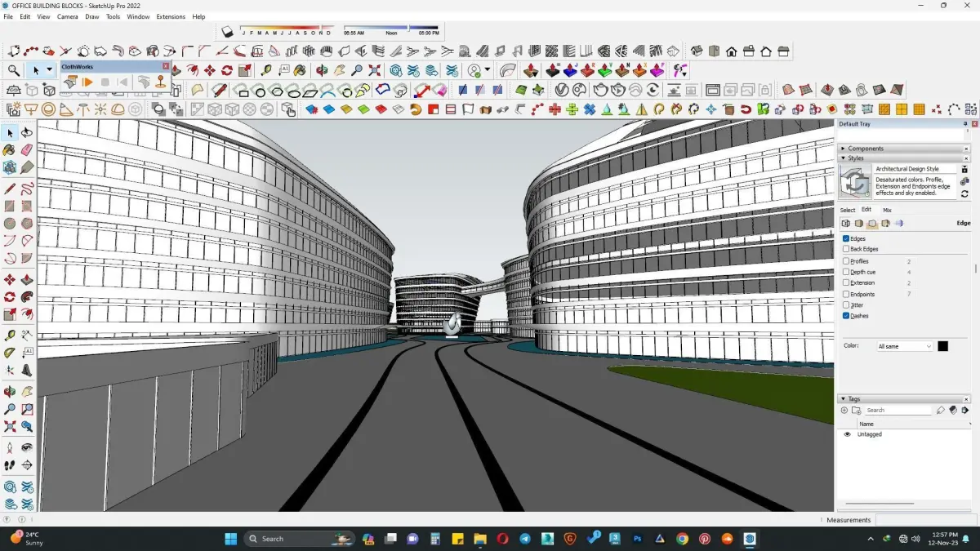Screen dimensions: 980x551
Task: Open the Draw menu
Action: pos(92,16)
